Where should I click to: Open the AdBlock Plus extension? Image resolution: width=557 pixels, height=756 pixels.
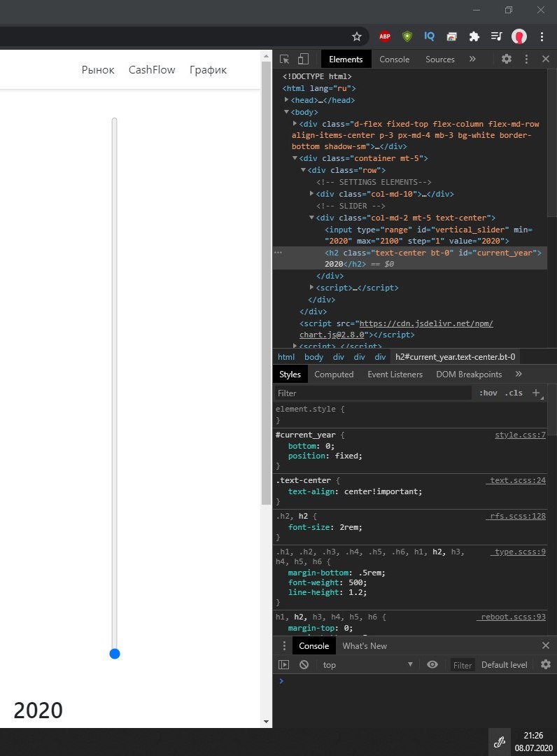tap(384, 36)
